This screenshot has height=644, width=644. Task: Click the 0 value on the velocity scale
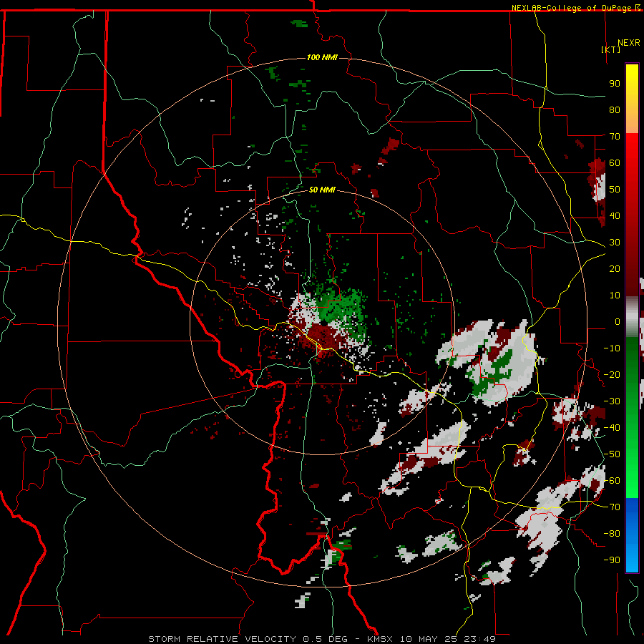[x=618, y=322]
